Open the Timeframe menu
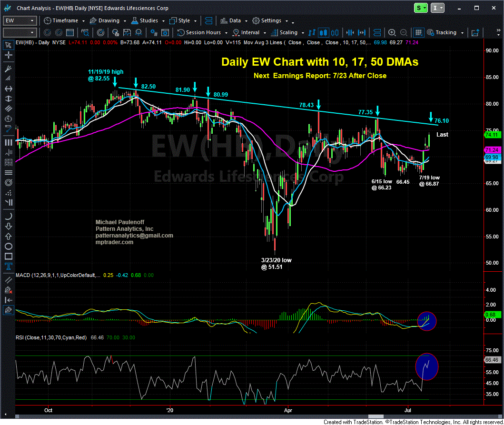The height and width of the screenshot is (425, 504). pyautogui.click(x=64, y=20)
